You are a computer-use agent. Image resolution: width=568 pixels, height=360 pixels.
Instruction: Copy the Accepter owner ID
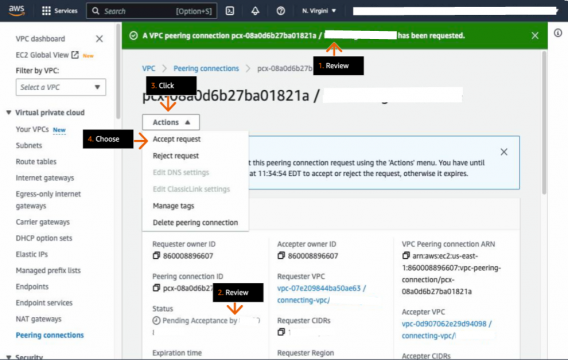point(281,255)
